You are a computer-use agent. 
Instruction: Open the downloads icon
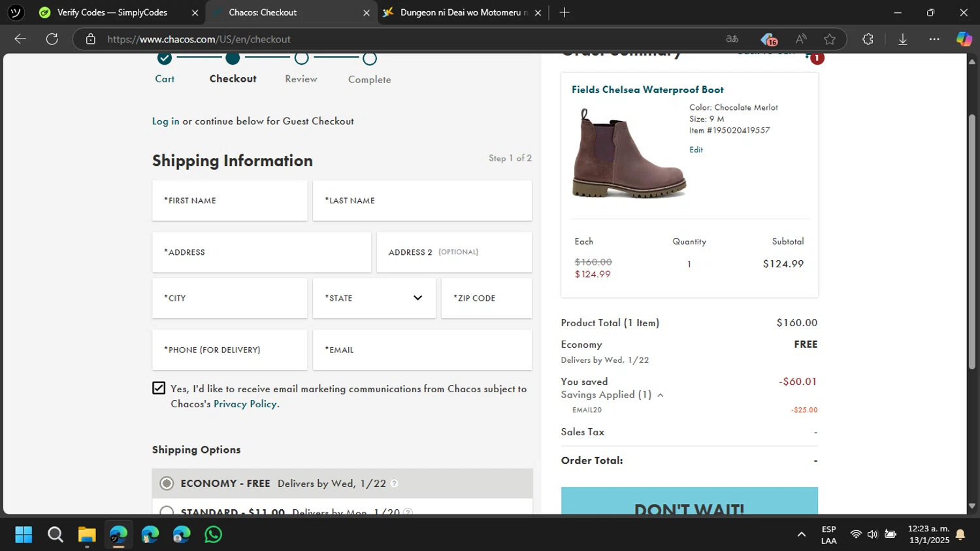(903, 39)
